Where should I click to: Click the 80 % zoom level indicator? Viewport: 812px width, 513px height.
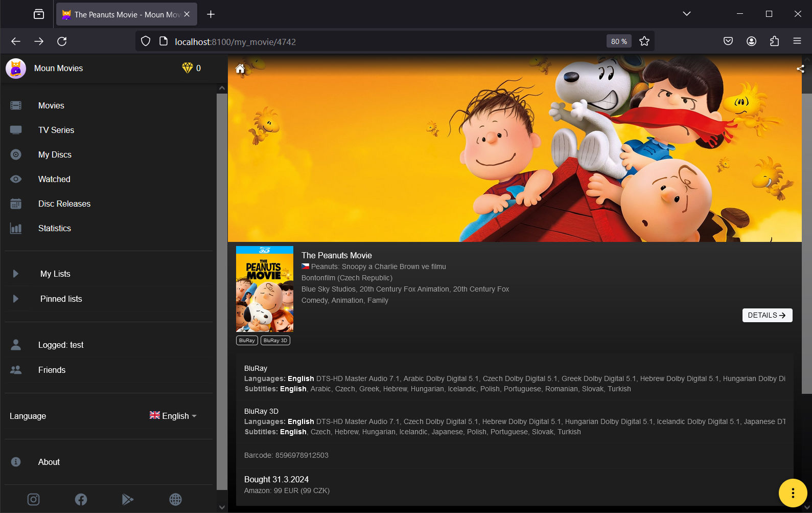pos(619,41)
